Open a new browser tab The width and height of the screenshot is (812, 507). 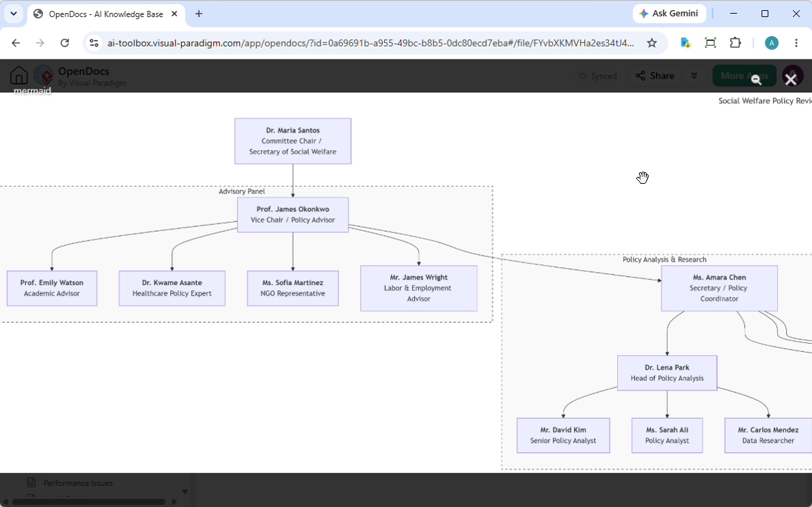pos(199,14)
